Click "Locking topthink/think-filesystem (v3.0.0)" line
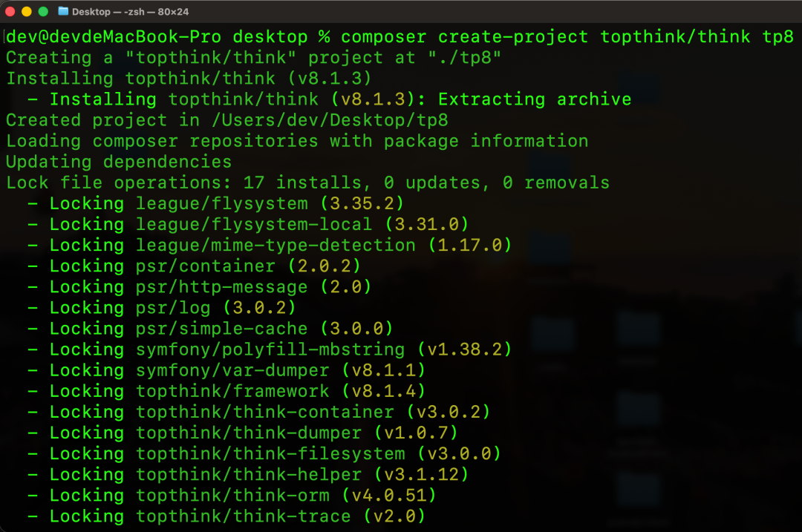Screen dimensions: 802x532 264,454
